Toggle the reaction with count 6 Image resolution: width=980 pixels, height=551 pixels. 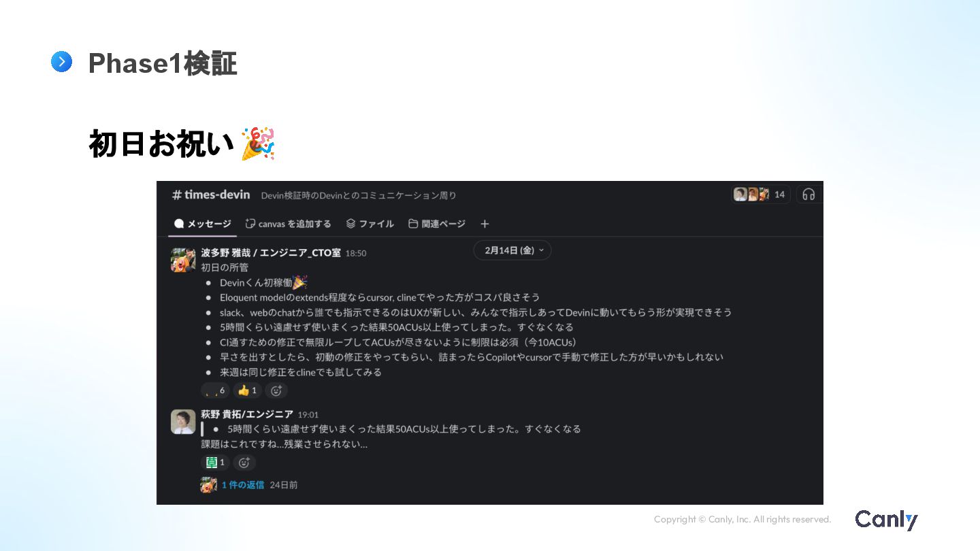(x=215, y=390)
